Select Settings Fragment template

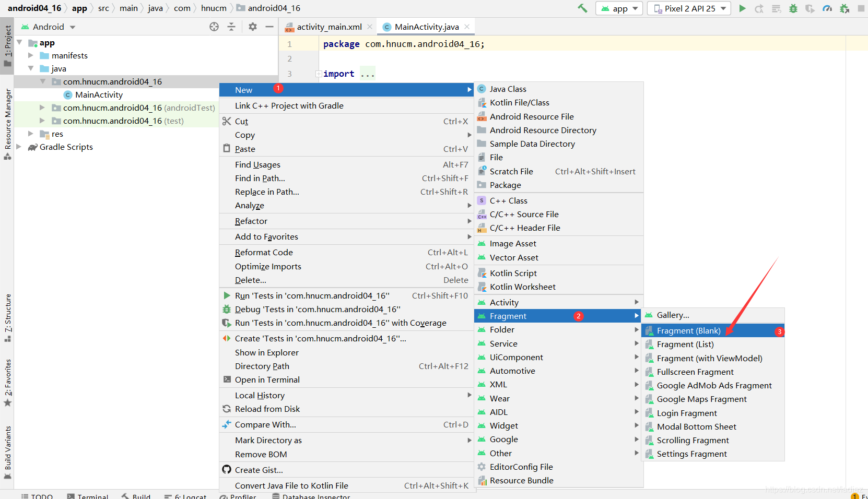point(713,454)
